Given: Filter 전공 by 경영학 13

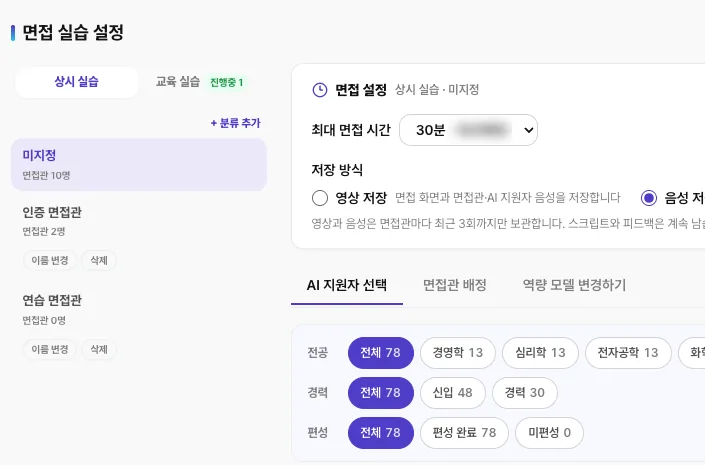Looking at the screenshot, I should (458, 353).
